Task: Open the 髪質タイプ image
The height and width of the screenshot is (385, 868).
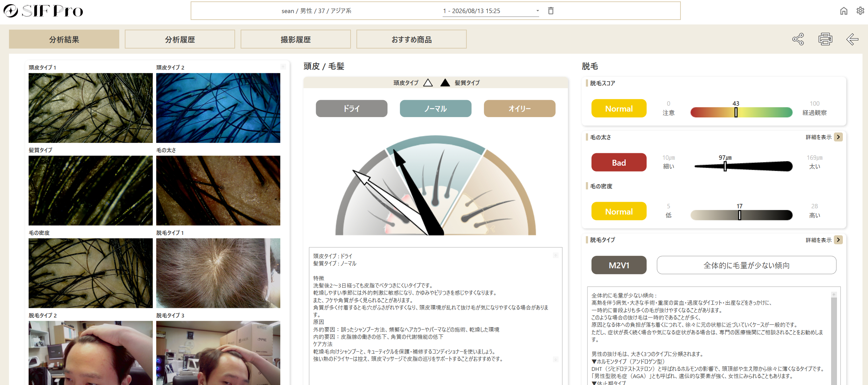Action: pos(91,190)
